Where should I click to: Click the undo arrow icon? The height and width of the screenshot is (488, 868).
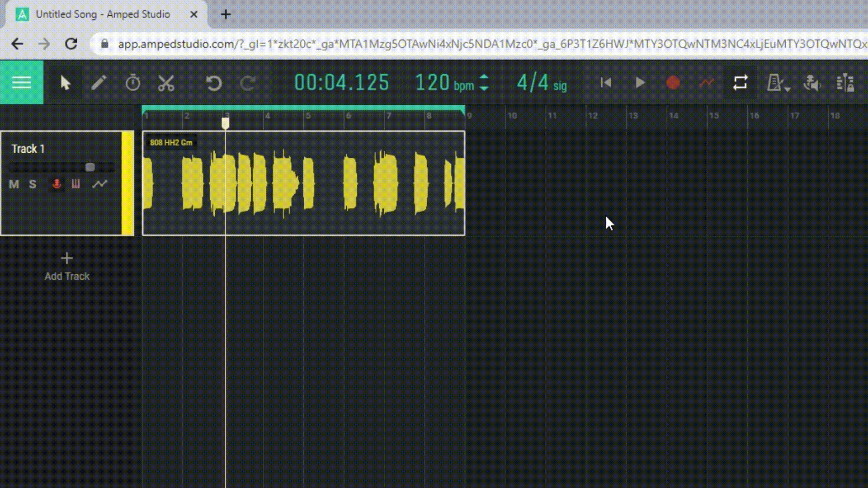pos(213,83)
